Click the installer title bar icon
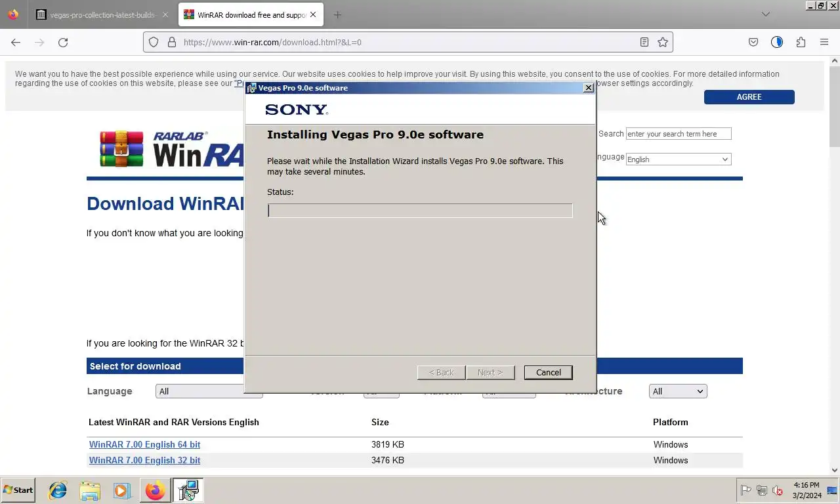840x504 pixels. point(251,88)
